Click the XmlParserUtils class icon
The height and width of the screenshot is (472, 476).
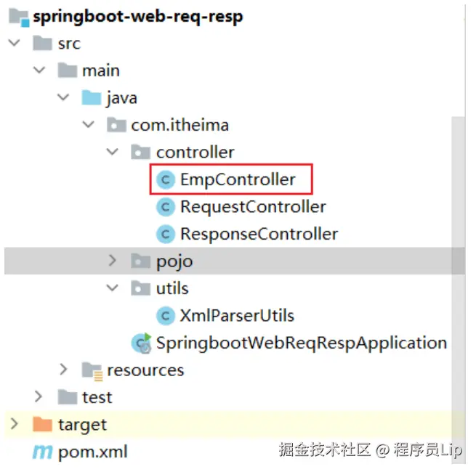[166, 315]
